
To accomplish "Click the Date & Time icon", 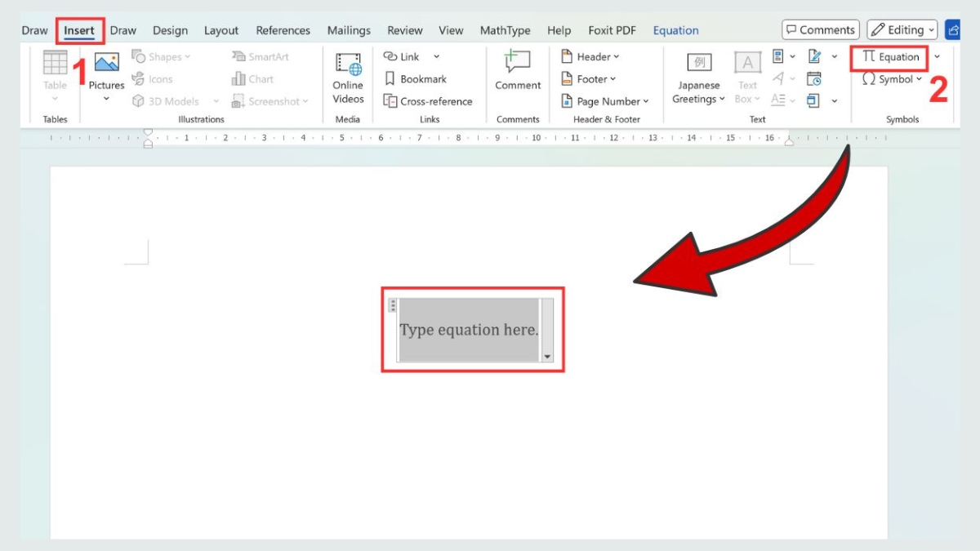I will click(x=814, y=79).
